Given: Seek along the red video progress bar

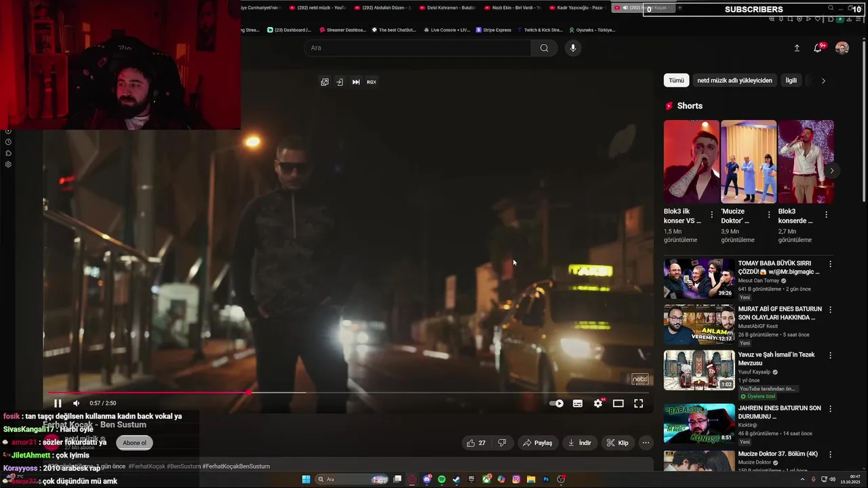Looking at the screenshot, I should pos(348,392).
